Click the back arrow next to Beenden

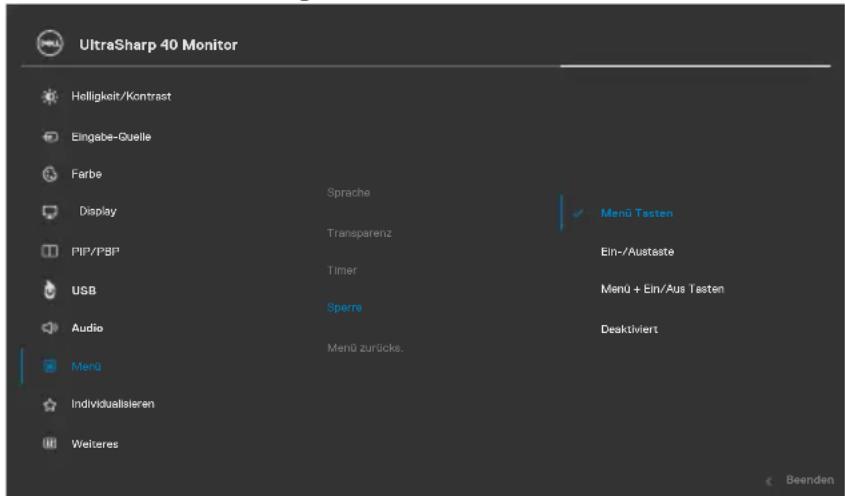pos(769,480)
